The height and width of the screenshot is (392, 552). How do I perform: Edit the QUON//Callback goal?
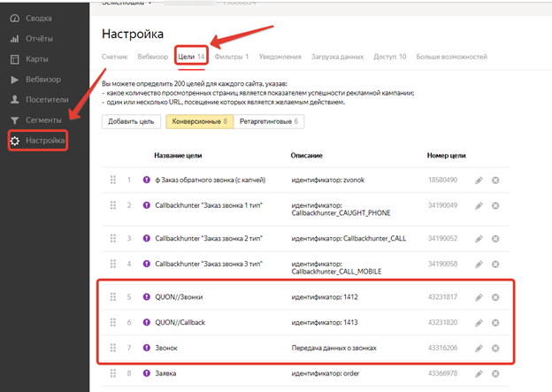(x=479, y=323)
